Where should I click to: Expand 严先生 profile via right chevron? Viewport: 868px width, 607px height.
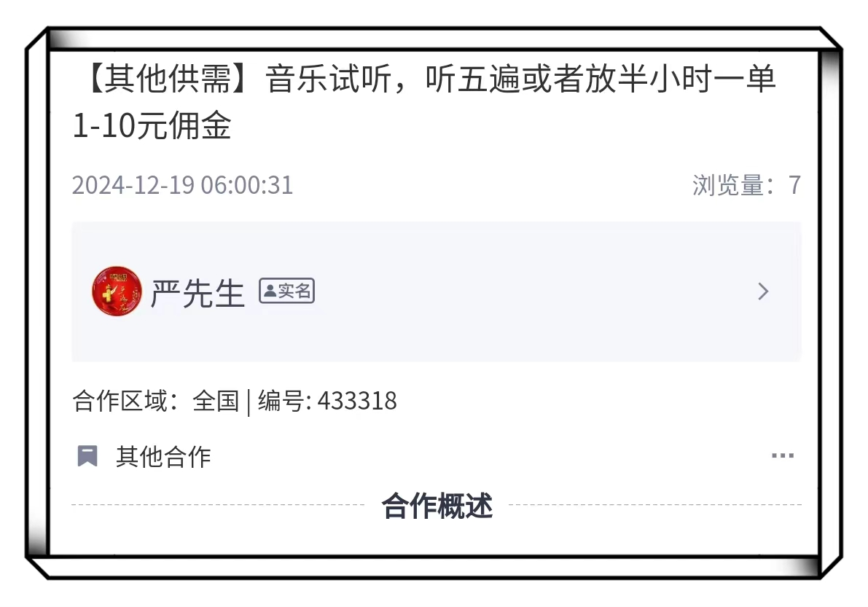(763, 291)
